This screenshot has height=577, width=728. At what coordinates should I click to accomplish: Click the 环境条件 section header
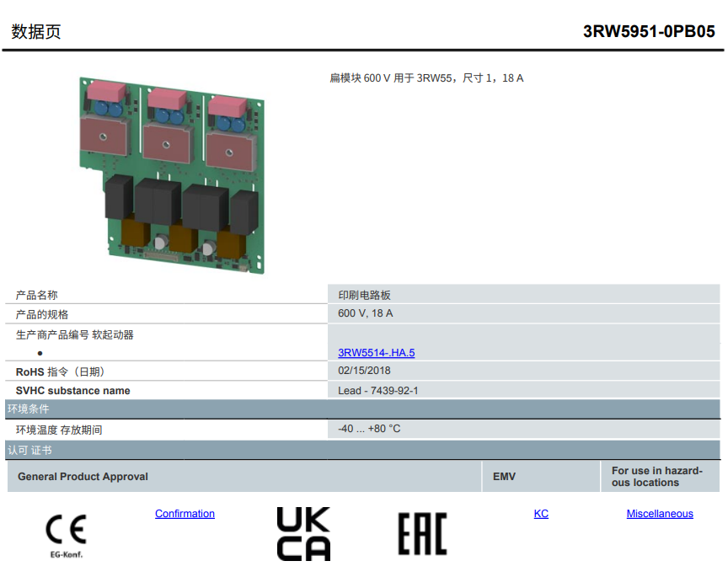point(362,409)
